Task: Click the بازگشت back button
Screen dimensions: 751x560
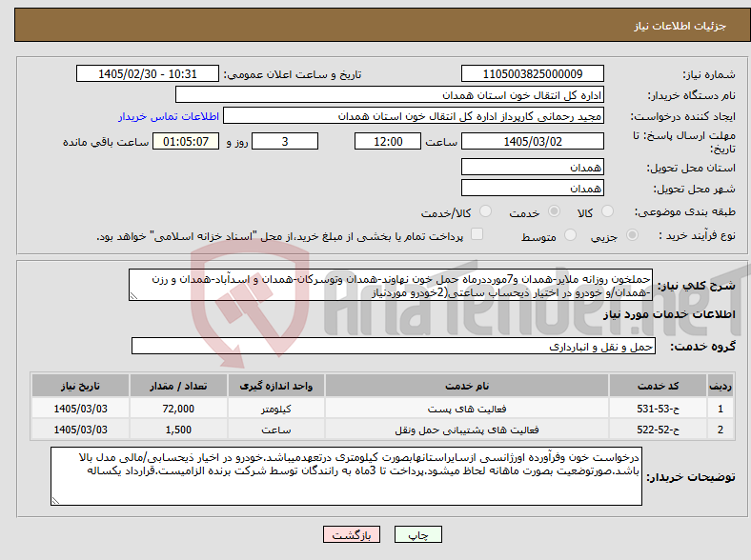Action: tap(352, 534)
